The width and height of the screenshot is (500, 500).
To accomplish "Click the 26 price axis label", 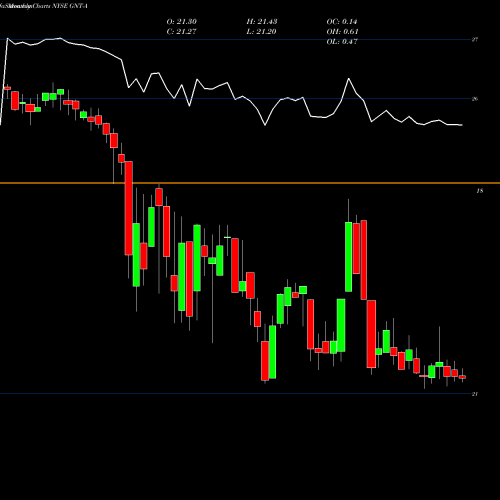I will (475, 99).
